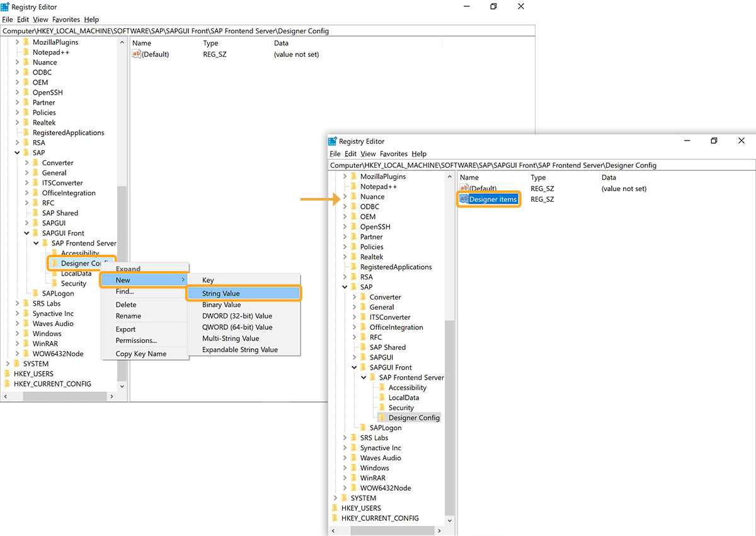The height and width of the screenshot is (536, 756).
Task: Click the ODBC folder icon in right window
Action: coord(354,207)
